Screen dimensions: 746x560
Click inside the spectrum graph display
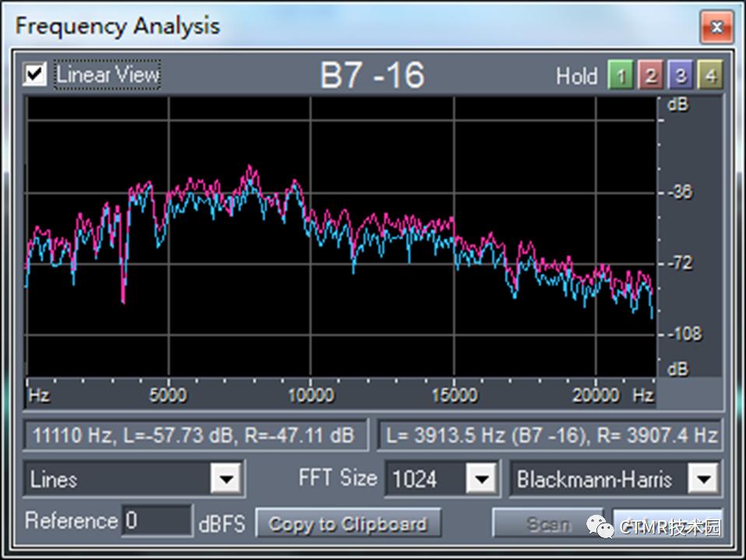tap(341, 237)
